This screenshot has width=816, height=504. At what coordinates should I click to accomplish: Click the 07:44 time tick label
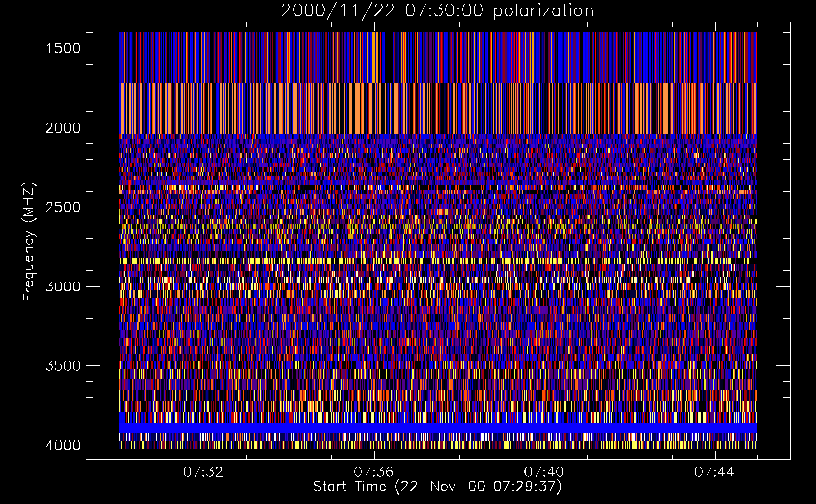click(x=715, y=472)
